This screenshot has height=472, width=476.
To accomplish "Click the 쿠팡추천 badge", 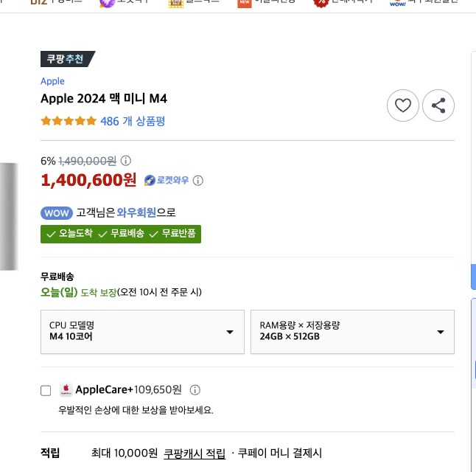I will point(68,59).
